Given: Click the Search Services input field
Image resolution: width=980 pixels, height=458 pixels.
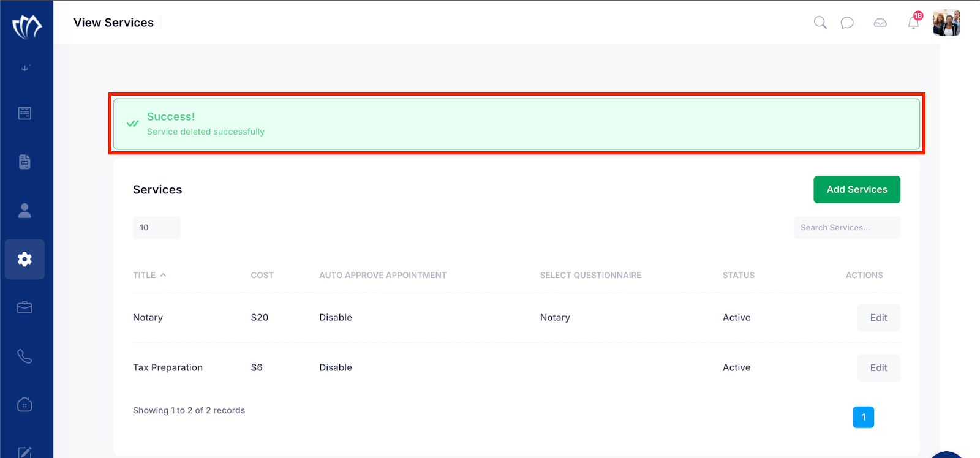Looking at the screenshot, I should 847,228.
